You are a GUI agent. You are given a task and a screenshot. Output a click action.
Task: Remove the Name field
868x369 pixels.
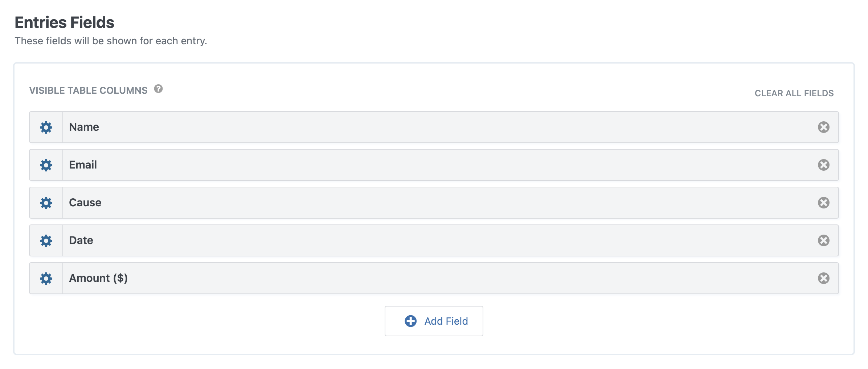(x=823, y=127)
